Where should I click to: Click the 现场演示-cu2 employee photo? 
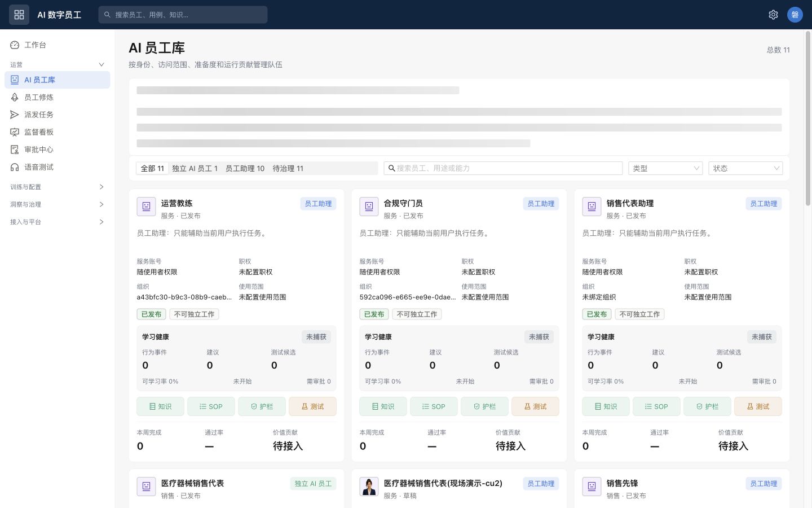click(369, 486)
